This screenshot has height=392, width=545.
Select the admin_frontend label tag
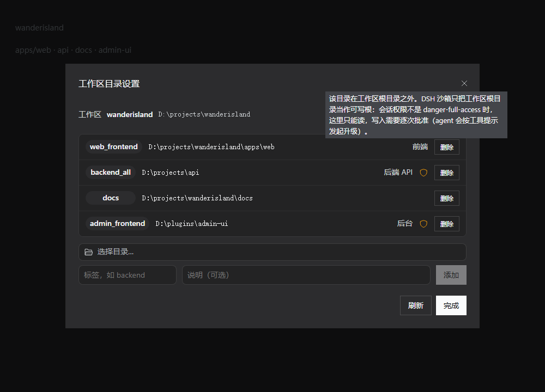(118, 224)
